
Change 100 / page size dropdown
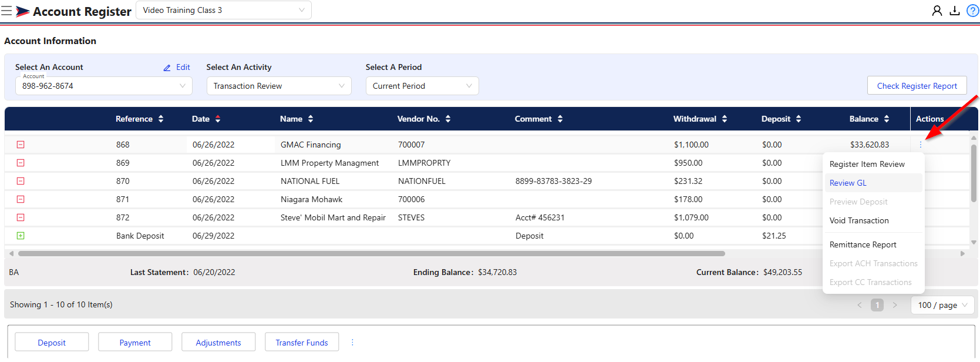point(943,305)
